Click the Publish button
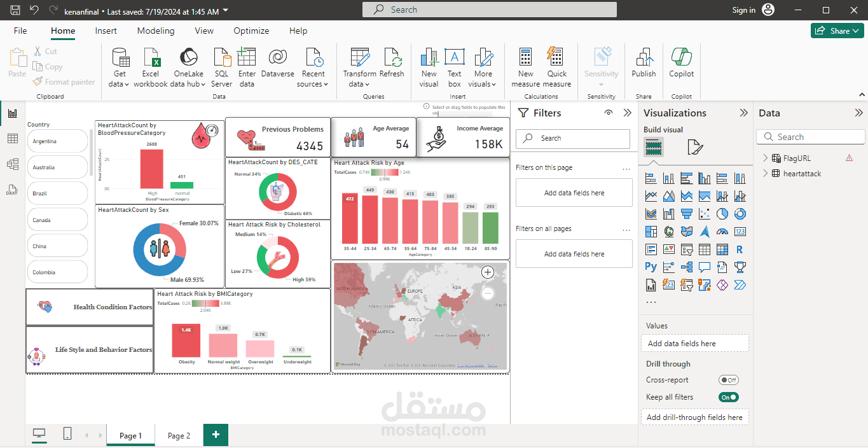The height and width of the screenshot is (448, 868). (644, 64)
